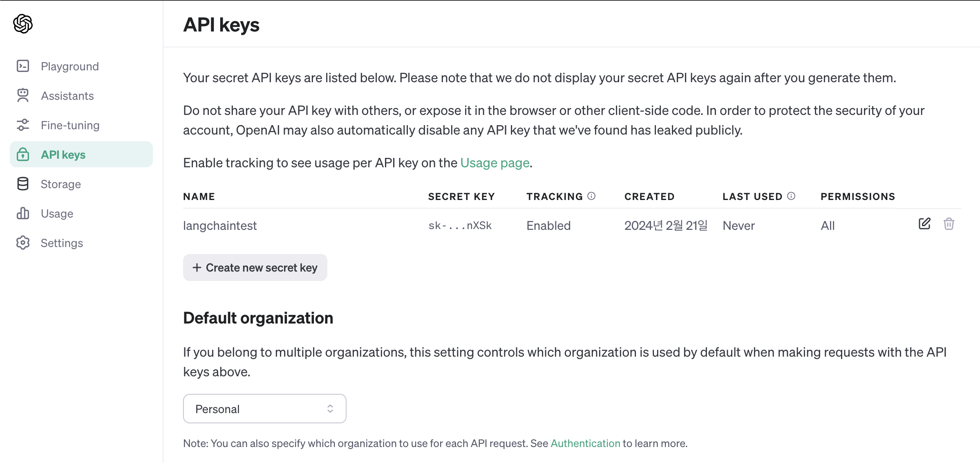
Task: Go to Playground in the sidebar
Action: click(x=70, y=66)
